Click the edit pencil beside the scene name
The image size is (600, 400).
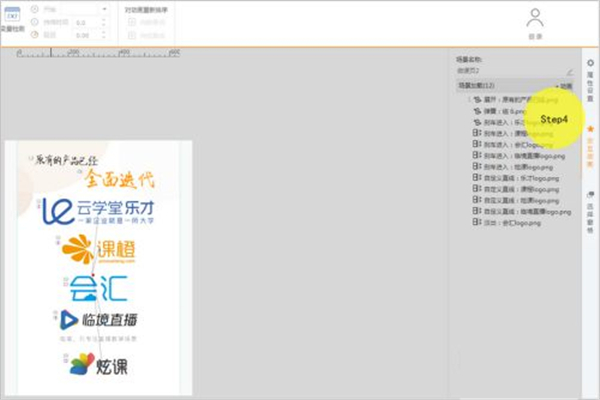569,72
